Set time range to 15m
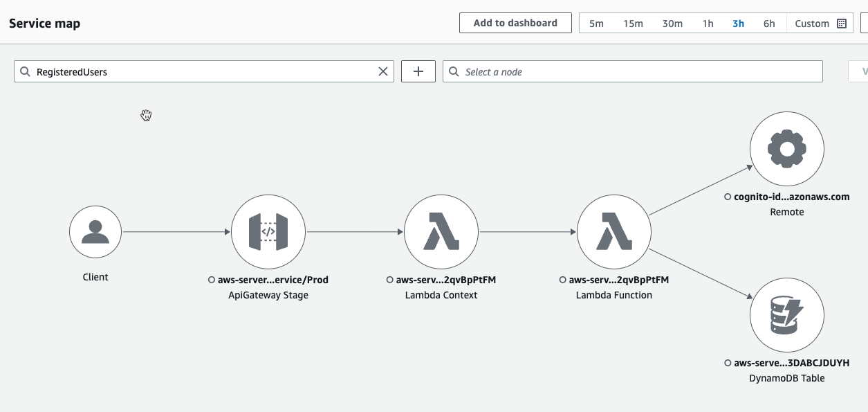The width and height of the screenshot is (868, 412). (x=633, y=24)
